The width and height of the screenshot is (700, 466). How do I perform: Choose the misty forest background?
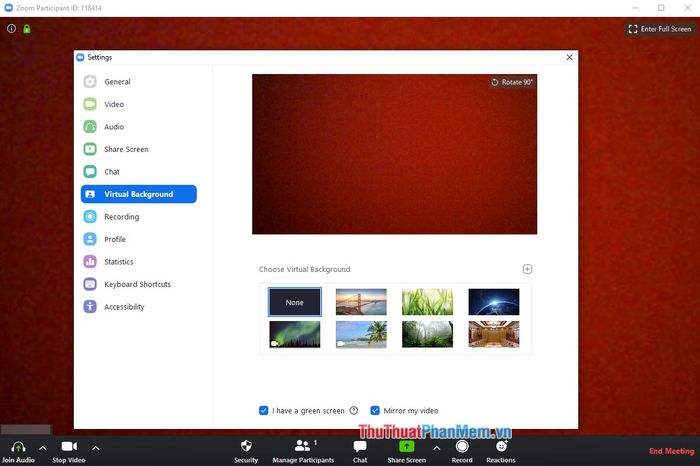click(x=427, y=334)
